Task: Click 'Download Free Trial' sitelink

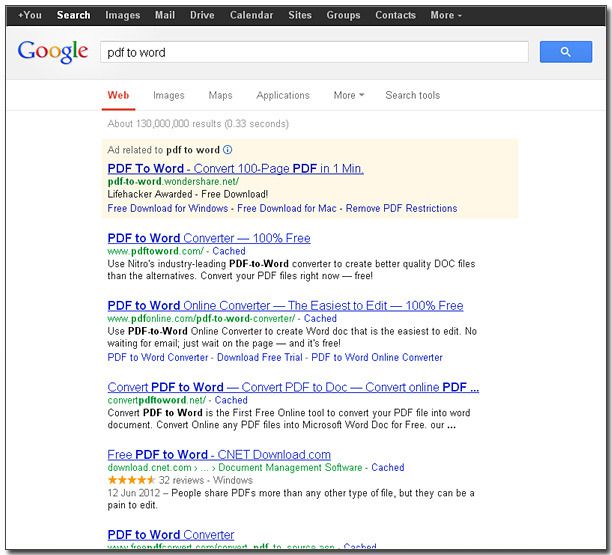Action: coord(260,357)
